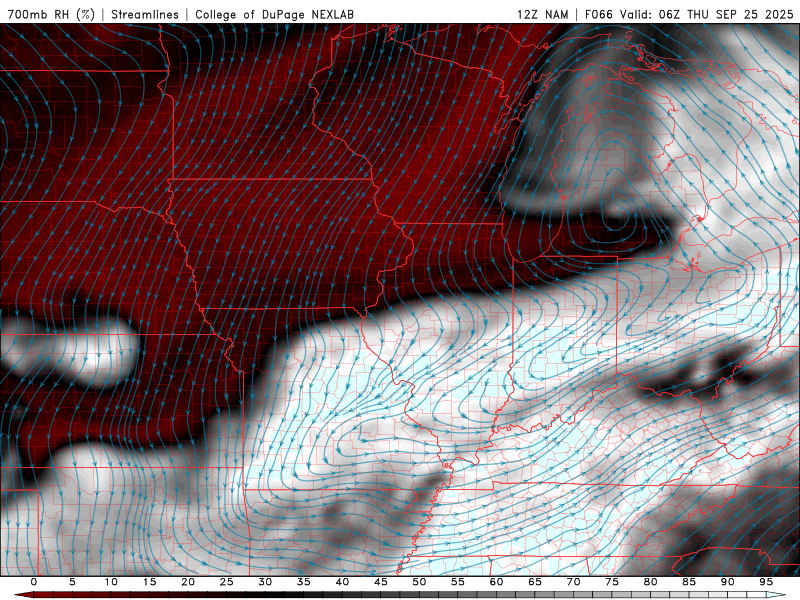Image resolution: width=800 pixels, height=600 pixels.
Task: Select the 95 value on the RH scale
Action: point(766,582)
